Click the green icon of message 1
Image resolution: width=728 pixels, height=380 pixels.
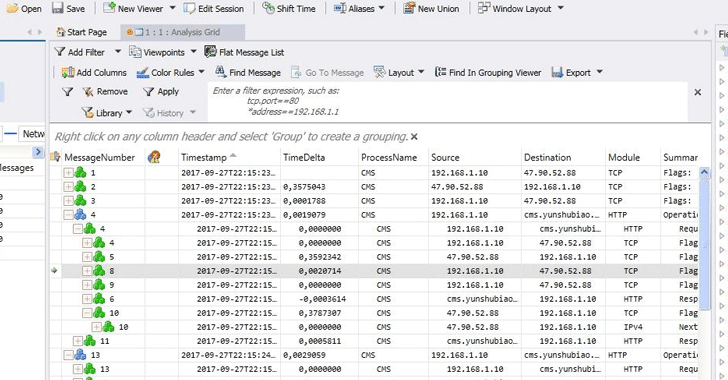point(80,173)
